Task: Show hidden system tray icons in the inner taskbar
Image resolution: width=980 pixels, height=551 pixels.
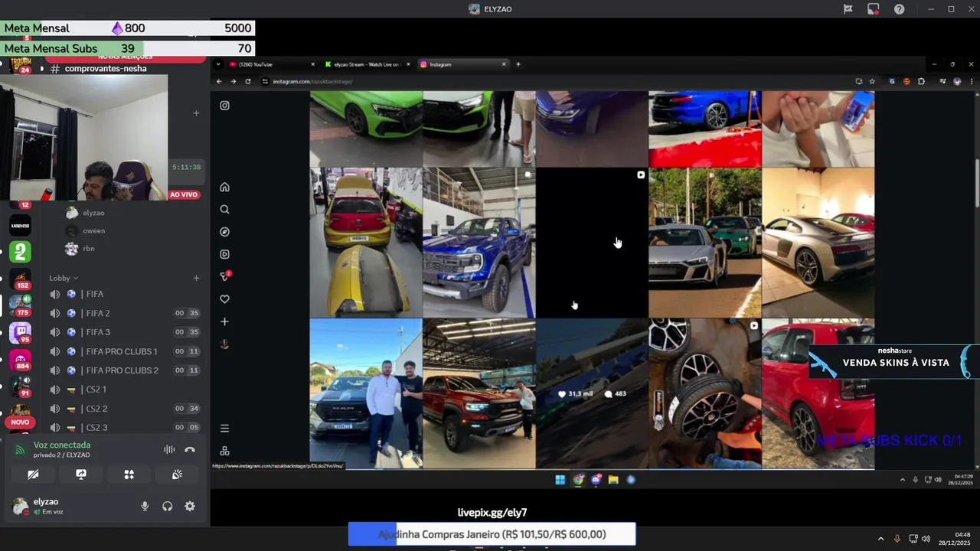Action: pyautogui.click(x=903, y=480)
